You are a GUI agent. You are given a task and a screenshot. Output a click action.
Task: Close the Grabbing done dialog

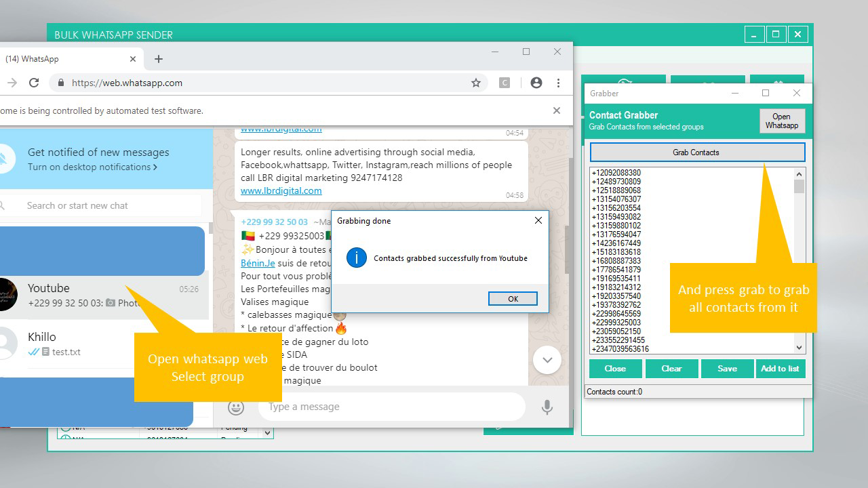tap(538, 220)
